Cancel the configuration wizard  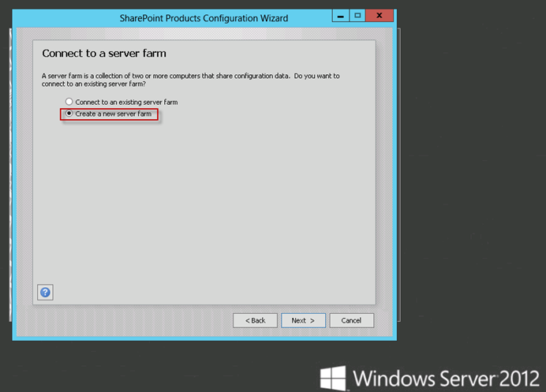(352, 320)
